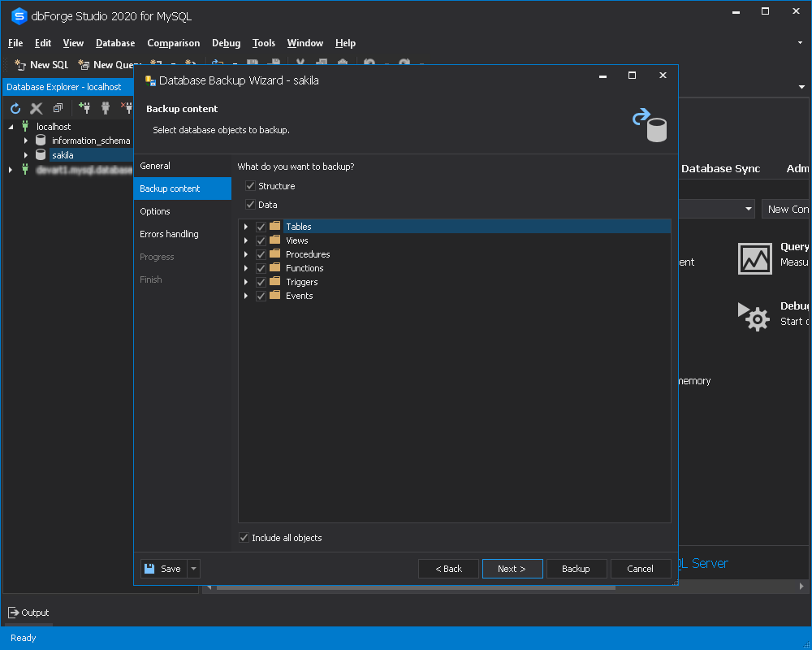812x650 pixels.
Task: Click the new connection plug icon
Action: [84, 108]
